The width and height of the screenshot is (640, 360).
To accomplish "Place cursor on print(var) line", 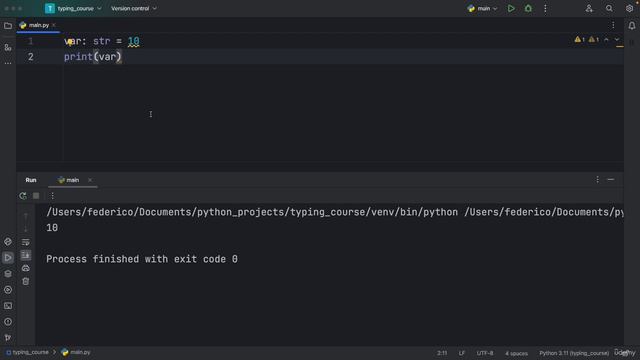I will 93,57.
